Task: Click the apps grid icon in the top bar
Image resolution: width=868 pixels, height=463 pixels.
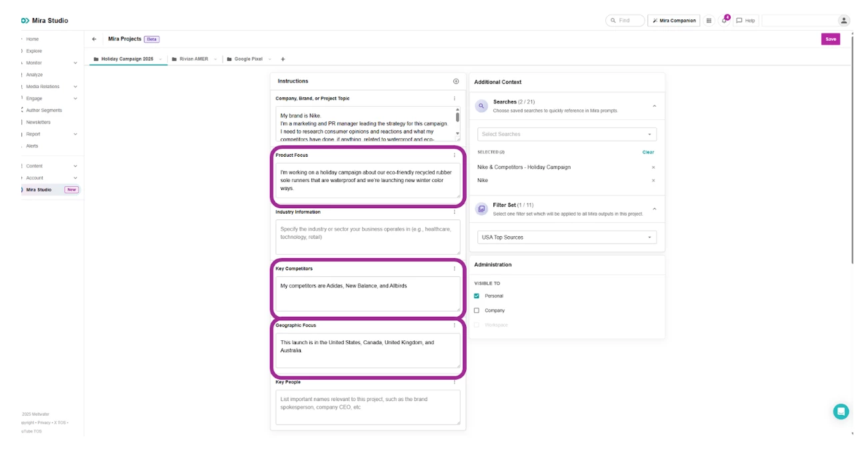Action: tap(709, 21)
